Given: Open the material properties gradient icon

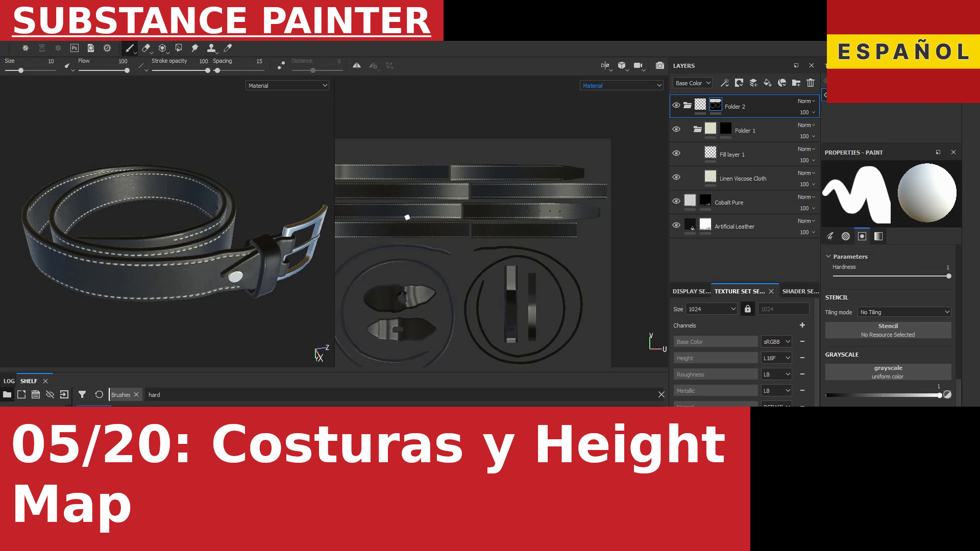Looking at the screenshot, I should (878, 236).
